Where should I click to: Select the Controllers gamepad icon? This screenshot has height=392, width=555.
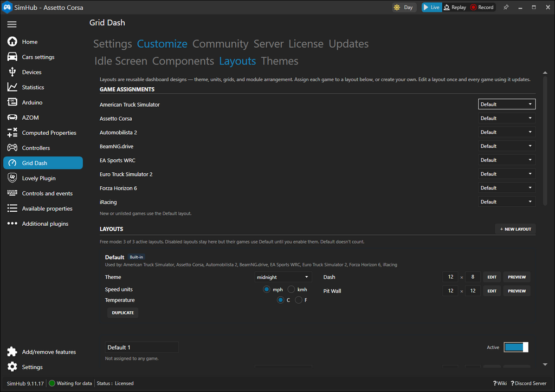[12, 148]
